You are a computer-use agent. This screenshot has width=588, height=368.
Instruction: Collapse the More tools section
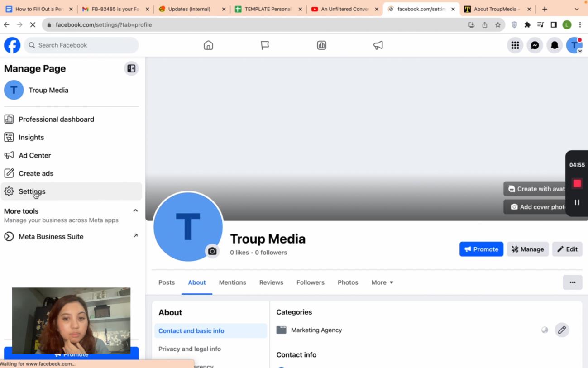tap(135, 210)
